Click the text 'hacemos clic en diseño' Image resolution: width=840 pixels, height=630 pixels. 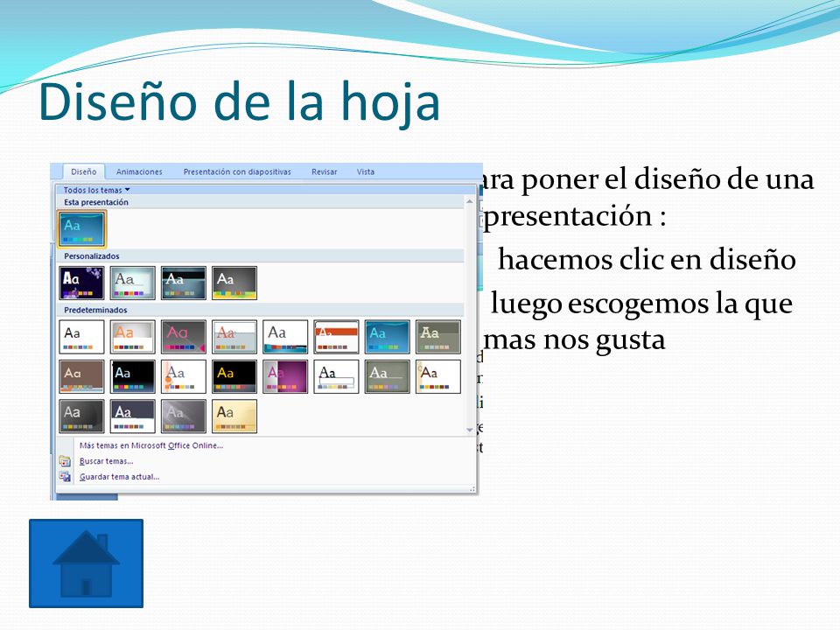tap(647, 261)
